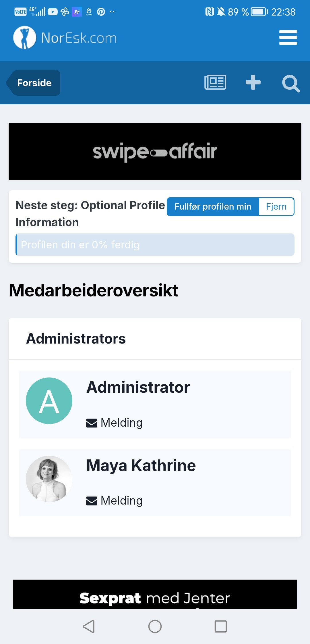Click the profile completion progress bar
310x644 pixels.
tap(155, 245)
